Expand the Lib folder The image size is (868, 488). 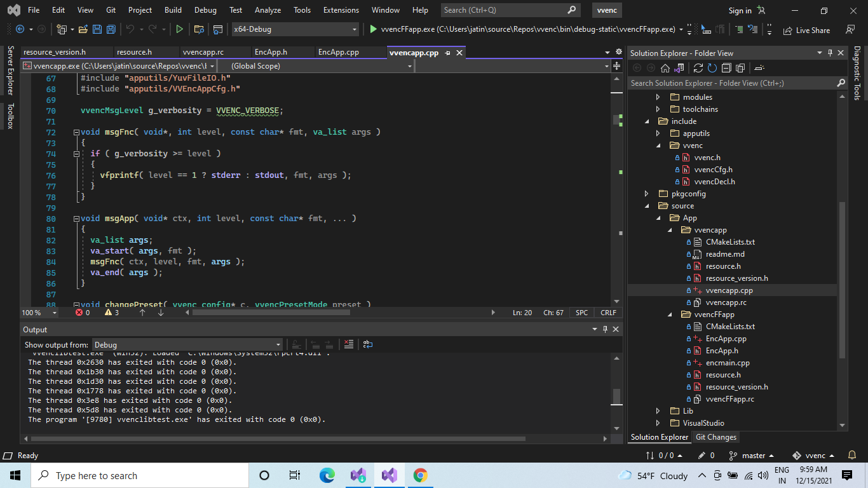click(659, 410)
